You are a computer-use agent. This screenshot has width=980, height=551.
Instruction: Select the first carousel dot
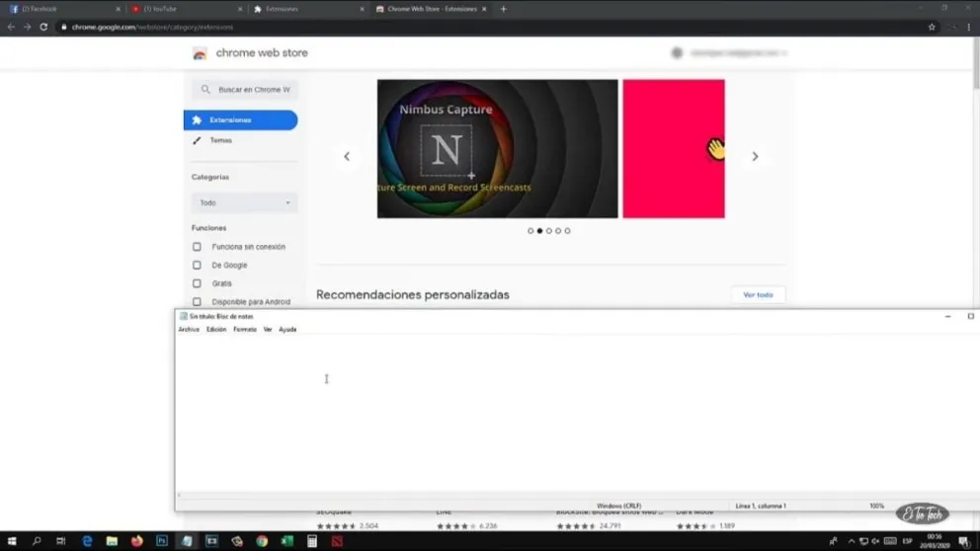(x=531, y=230)
